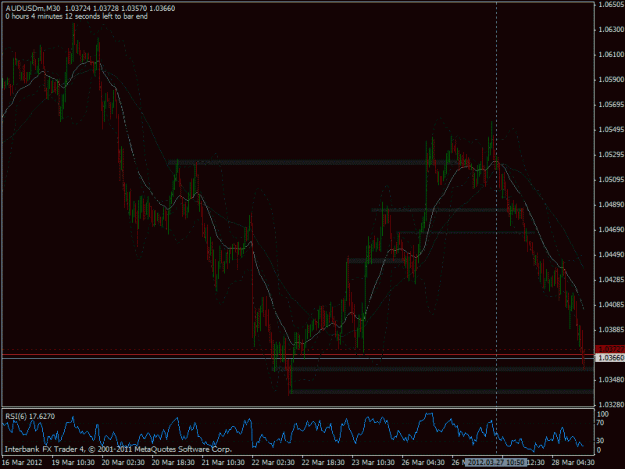
Task: Click the 1.03280 price axis label
Action: click(611, 405)
